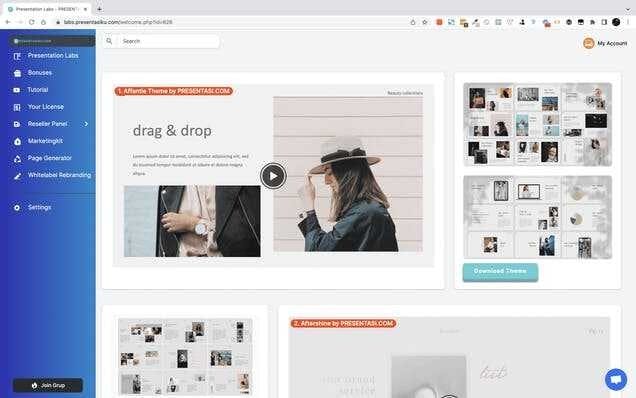Click the search magnifier icon
Viewport: 636px width, 398px height.
(109, 41)
